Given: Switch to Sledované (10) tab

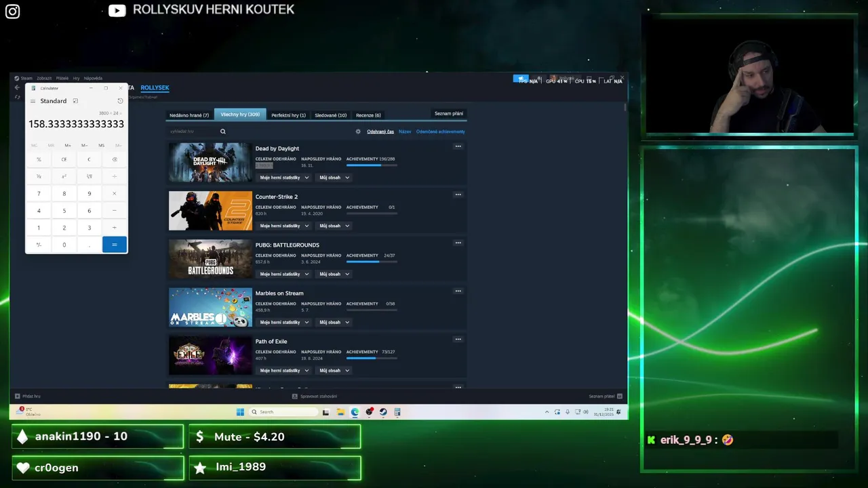Looking at the screenshot, I should coord(330,115).
